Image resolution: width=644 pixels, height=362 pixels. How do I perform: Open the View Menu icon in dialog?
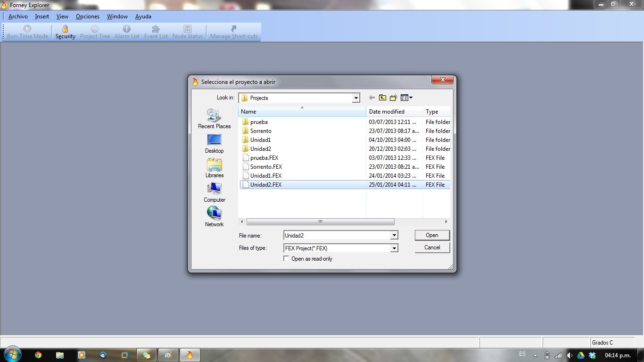coord(406,98)
